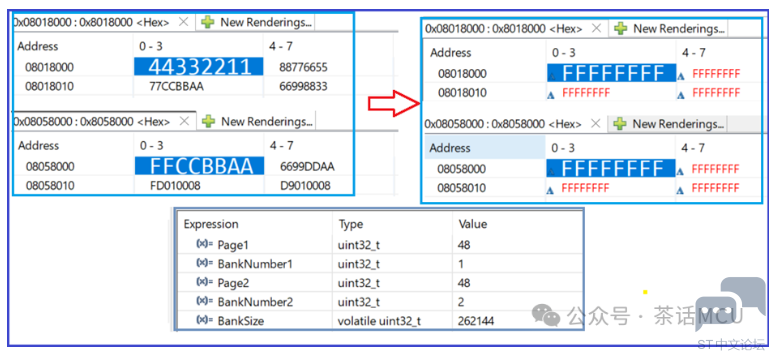Click address 08058000 in the left panel
The width and height of the screenshot is (774, 360).
50,167
